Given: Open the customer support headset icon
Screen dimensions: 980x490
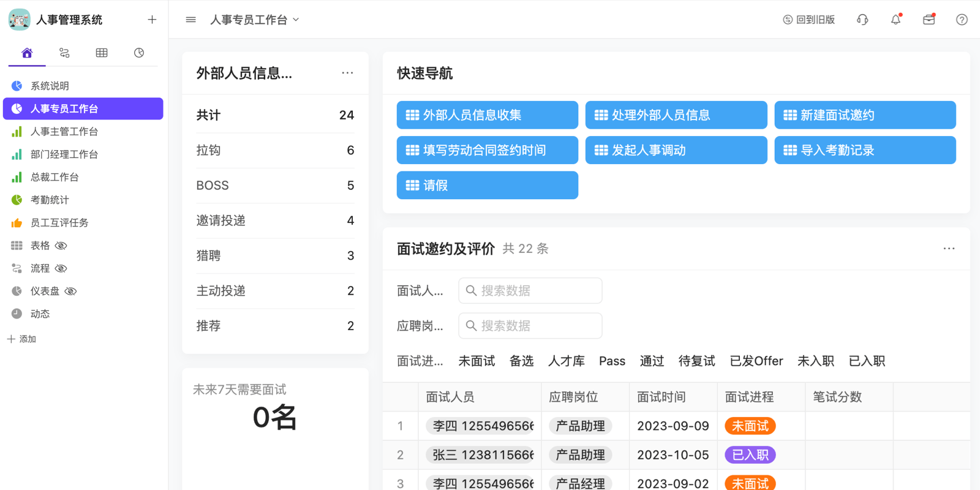Looking at the screenshot, I should point(862,20).
